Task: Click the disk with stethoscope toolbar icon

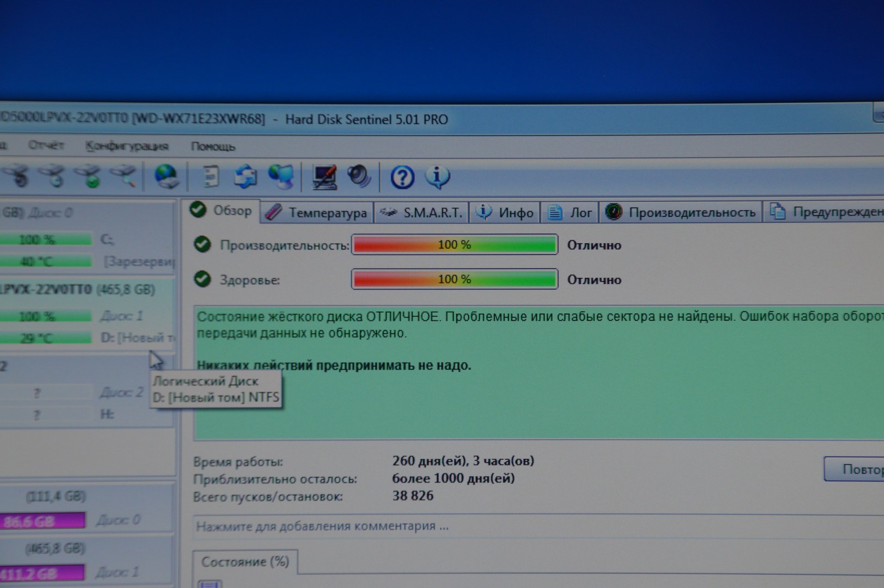Action: pos(16,176)
